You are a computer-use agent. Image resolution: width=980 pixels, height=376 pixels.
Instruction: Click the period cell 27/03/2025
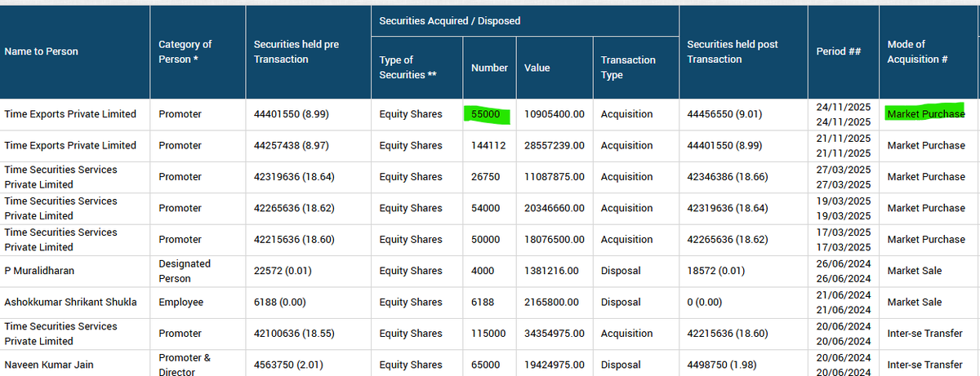(x=844, y=176)
